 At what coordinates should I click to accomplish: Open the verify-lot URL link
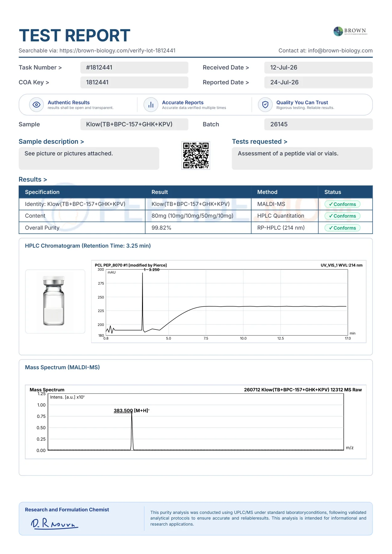pyautogui.click(x=117, y=51)
